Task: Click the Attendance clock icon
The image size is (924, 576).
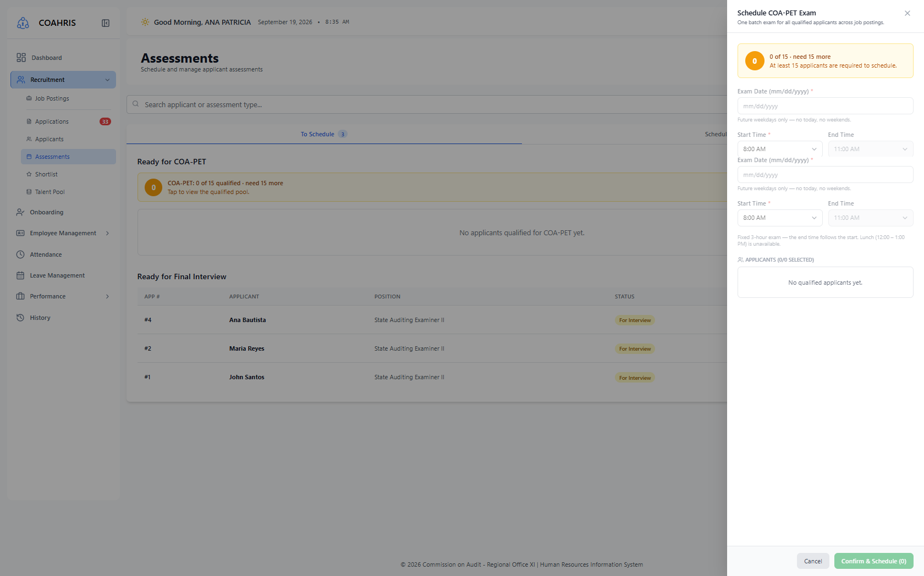Action: (x=20, y=254)
